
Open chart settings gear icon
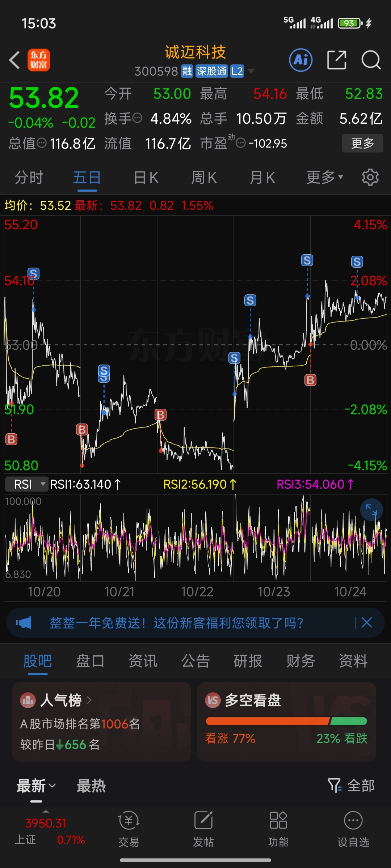pyautogui.click(x=370, y=177)
